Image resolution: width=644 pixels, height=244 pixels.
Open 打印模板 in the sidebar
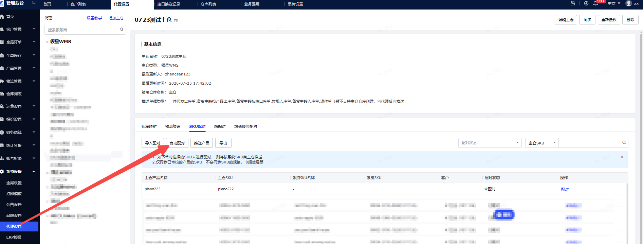coord(14,194)
